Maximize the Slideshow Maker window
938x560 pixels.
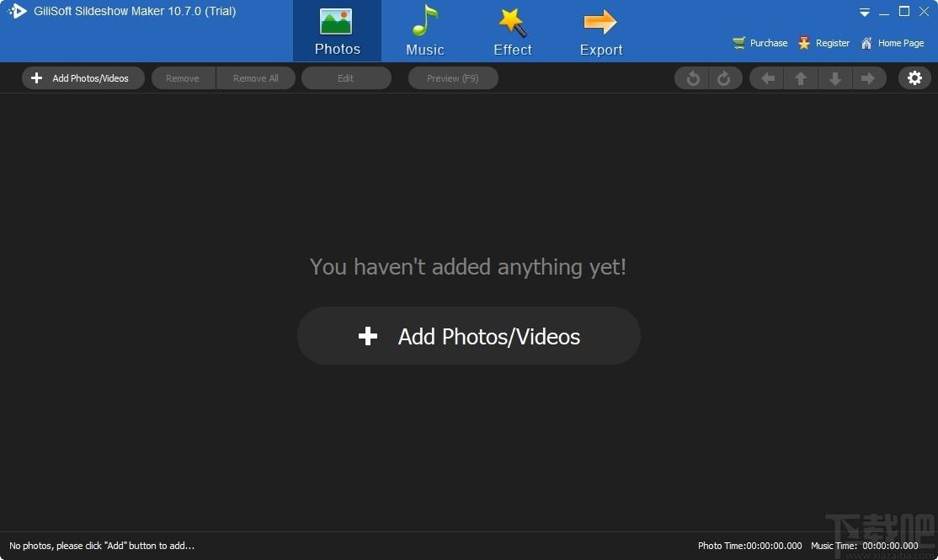pos(904,11)
